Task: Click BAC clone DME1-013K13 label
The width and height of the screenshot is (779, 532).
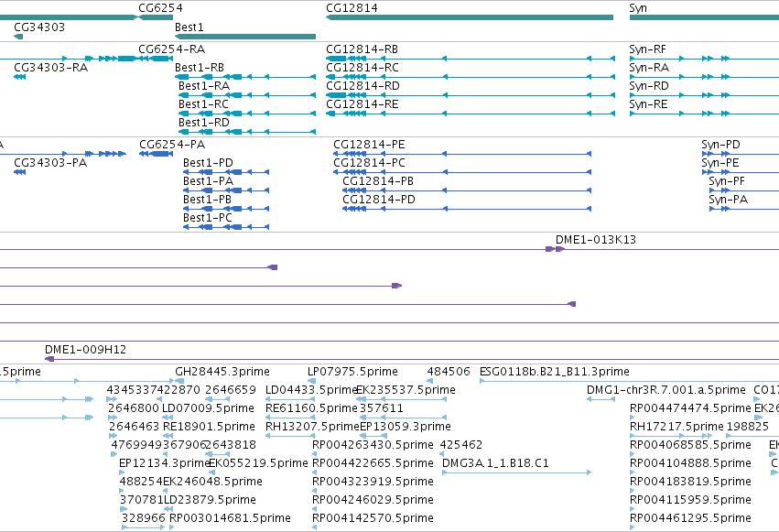Action: (x=596, y=239)
